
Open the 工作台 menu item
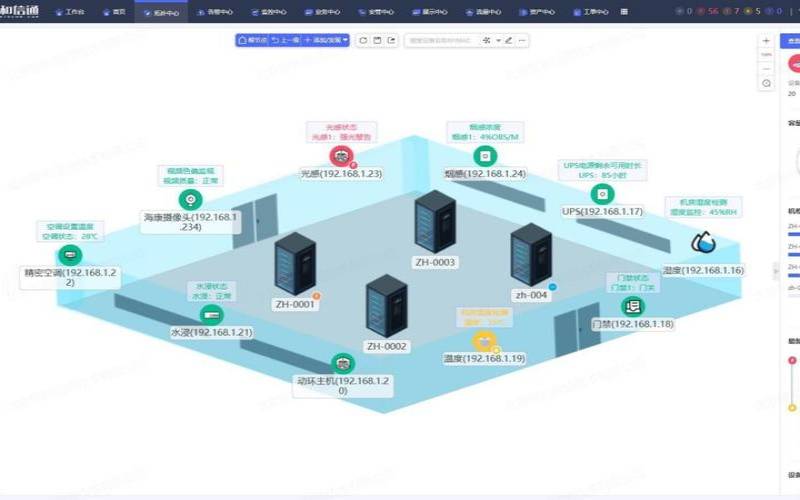(70, 12)
